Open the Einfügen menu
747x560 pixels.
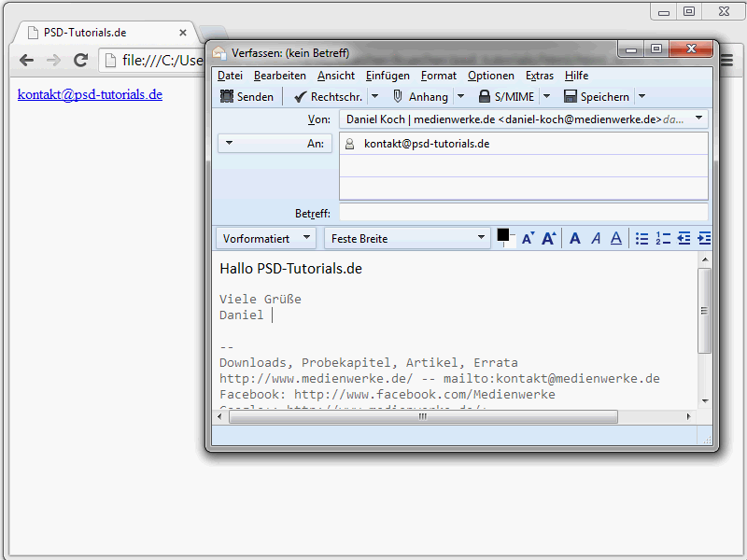pyautogui.click(x=388, y=76)
